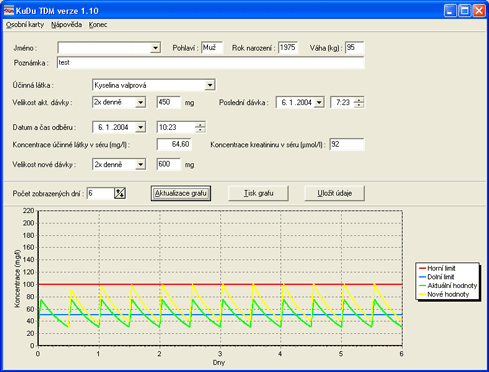This screenshot has height=372, width=489.
Task: Expand the current dose frequency dropdown
Action: tap(141, 102)
